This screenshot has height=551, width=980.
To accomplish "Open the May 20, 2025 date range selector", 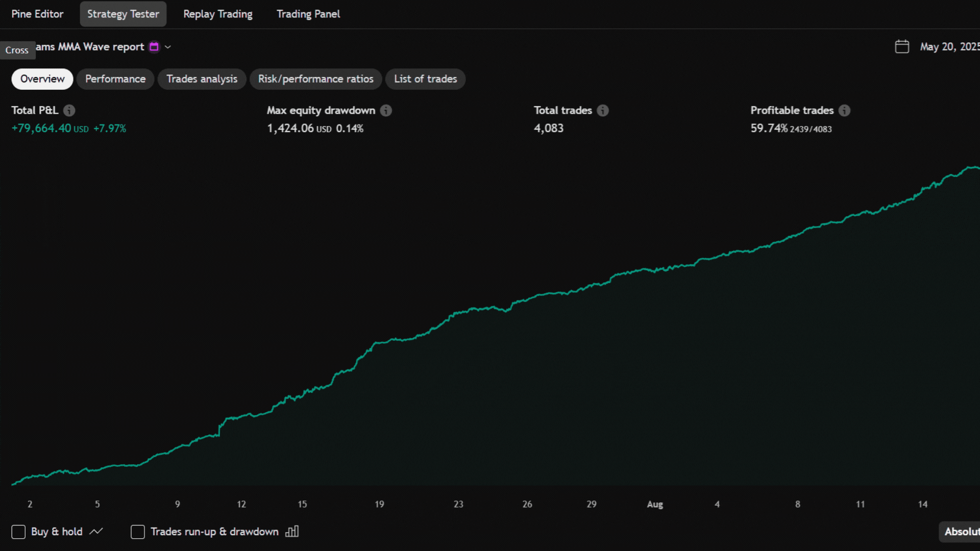I will (x=949, y=46).
